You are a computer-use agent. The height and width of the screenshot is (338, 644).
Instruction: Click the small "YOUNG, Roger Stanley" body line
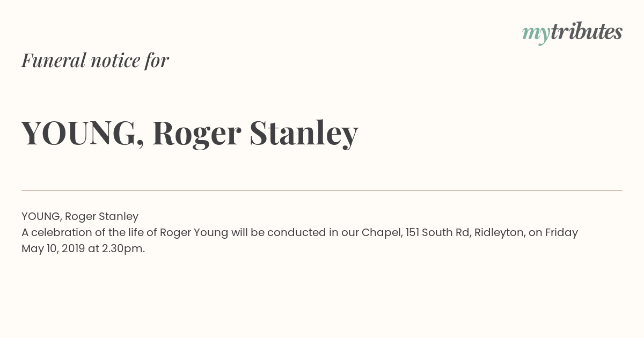80,217
